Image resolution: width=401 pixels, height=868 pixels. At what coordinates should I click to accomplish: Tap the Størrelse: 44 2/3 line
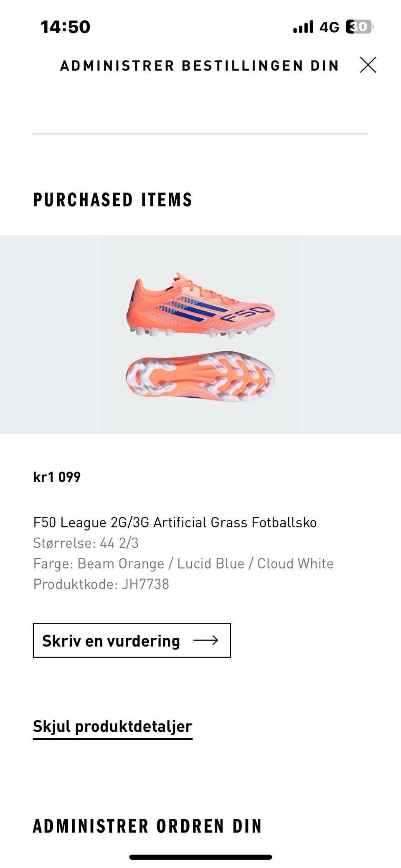coord(86,543)
